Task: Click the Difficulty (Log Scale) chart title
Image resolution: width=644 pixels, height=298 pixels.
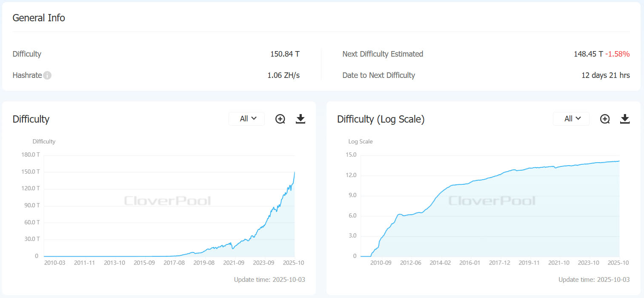Action: (381, 119)
